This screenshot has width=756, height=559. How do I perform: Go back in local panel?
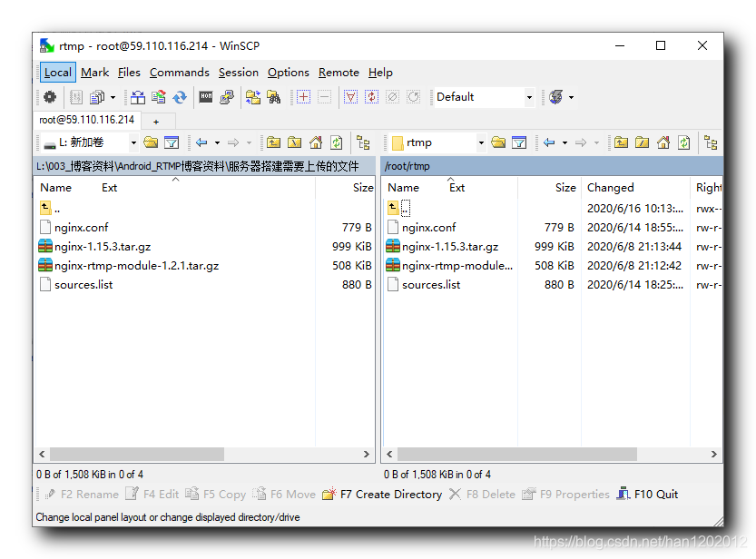tap(201, 142)
